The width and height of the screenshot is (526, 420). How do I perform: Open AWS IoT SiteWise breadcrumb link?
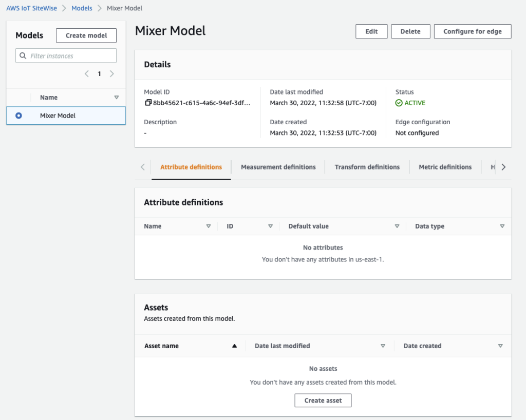32,8
